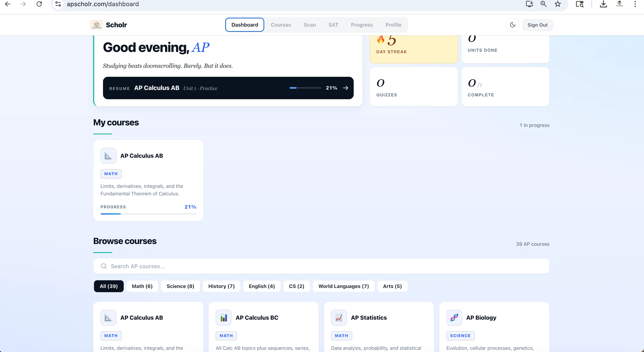Click the browser address bar URL
Viewport: 644px width, 352px height.
pos(103,4)
